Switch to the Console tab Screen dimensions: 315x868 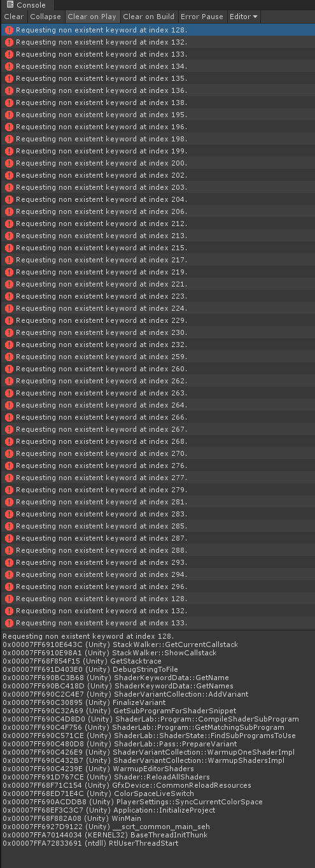pos(25,5)
